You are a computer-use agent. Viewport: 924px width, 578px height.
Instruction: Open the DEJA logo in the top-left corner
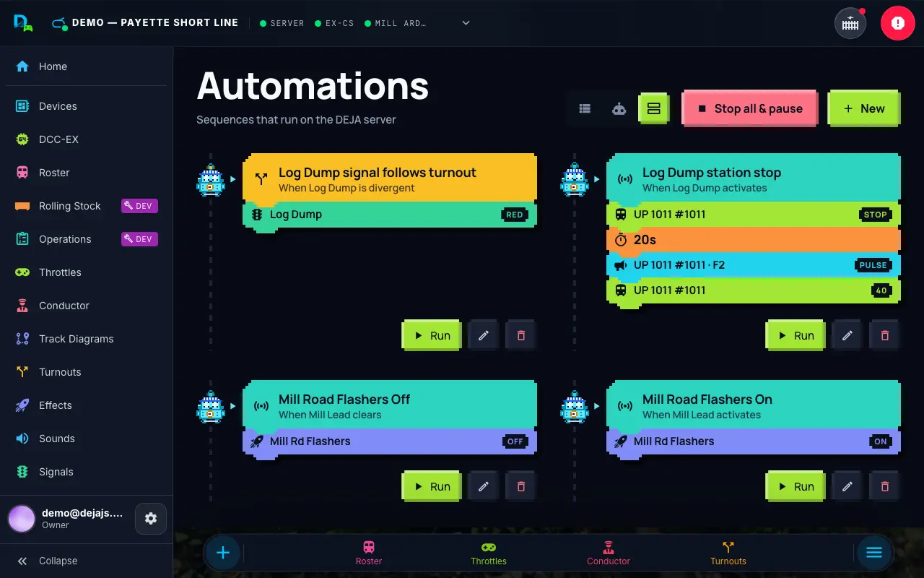tap(23, 22)
